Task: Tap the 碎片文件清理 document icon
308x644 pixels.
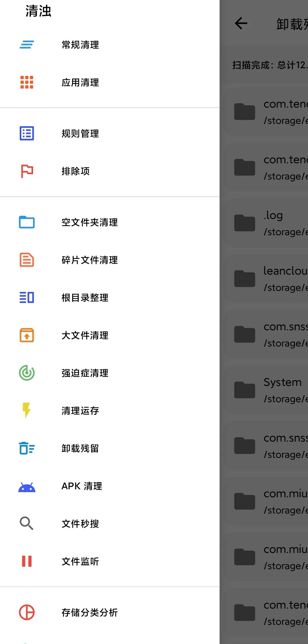Action: click(x=27, y=260)
